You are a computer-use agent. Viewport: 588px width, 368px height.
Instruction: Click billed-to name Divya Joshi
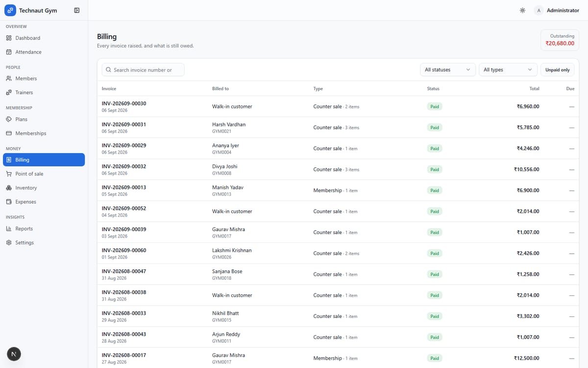click(225, 166)
